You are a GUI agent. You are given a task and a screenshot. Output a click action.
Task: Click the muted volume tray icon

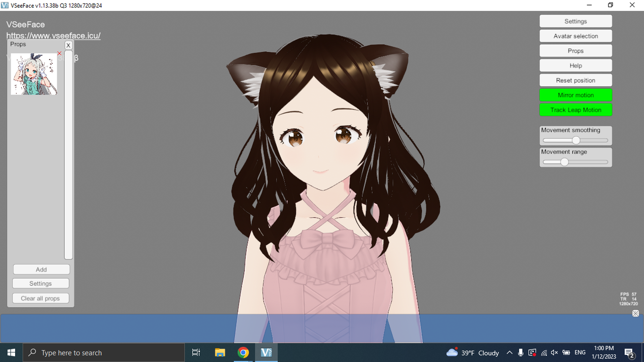(554, 352)
